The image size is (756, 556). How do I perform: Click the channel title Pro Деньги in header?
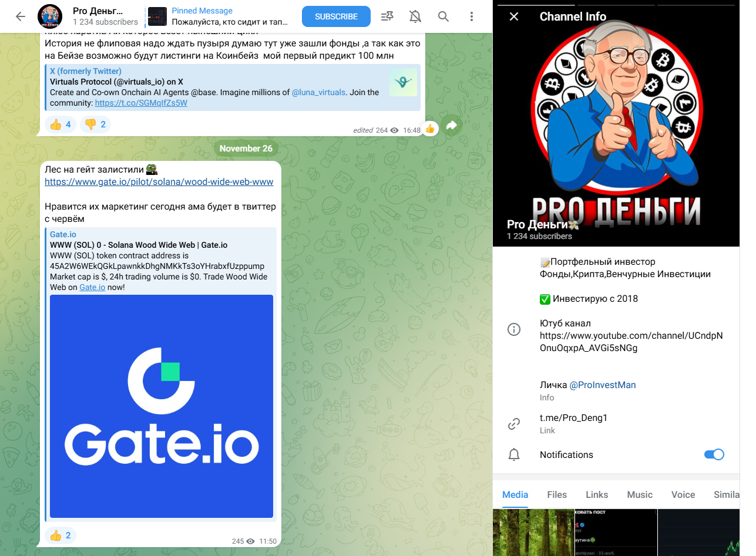pos(98,11)
